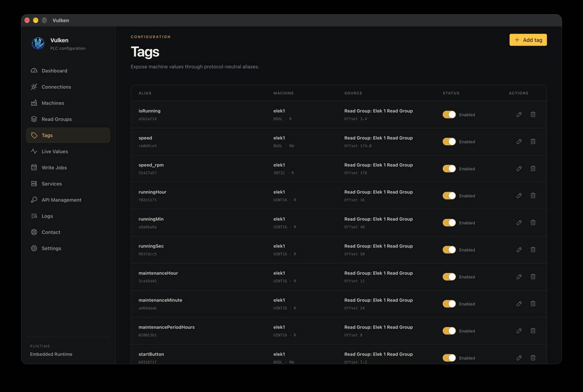Toggle the speed tag off
This screenshot has height=392, width=583.
(449, 142)
